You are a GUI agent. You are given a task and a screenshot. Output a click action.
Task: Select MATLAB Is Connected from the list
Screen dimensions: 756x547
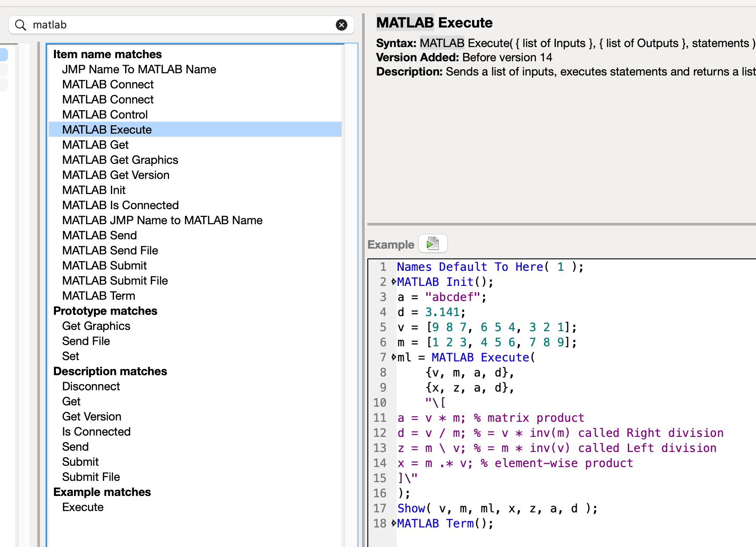120,205
